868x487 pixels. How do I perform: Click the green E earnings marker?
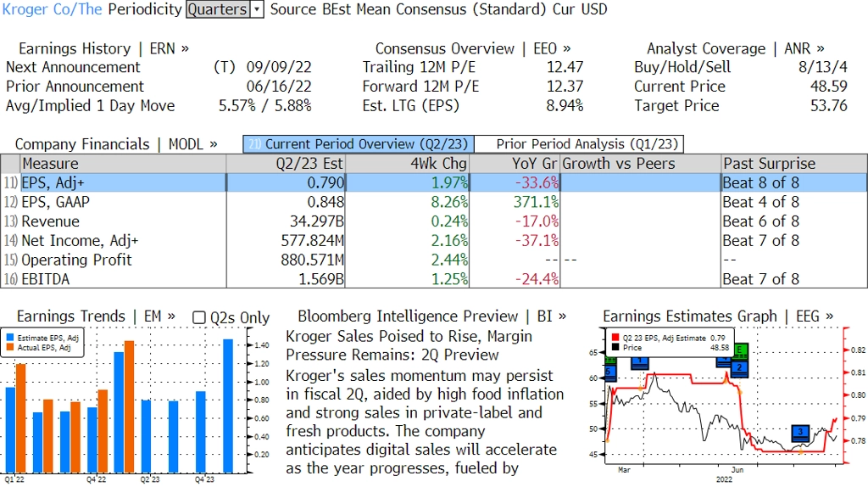pos(739,350)
